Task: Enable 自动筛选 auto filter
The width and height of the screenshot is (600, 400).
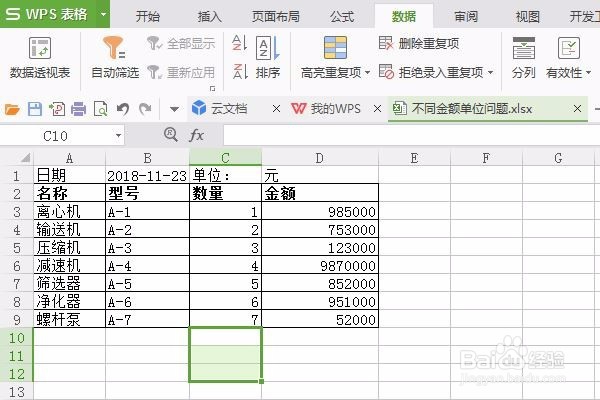Action: point(114,57)
